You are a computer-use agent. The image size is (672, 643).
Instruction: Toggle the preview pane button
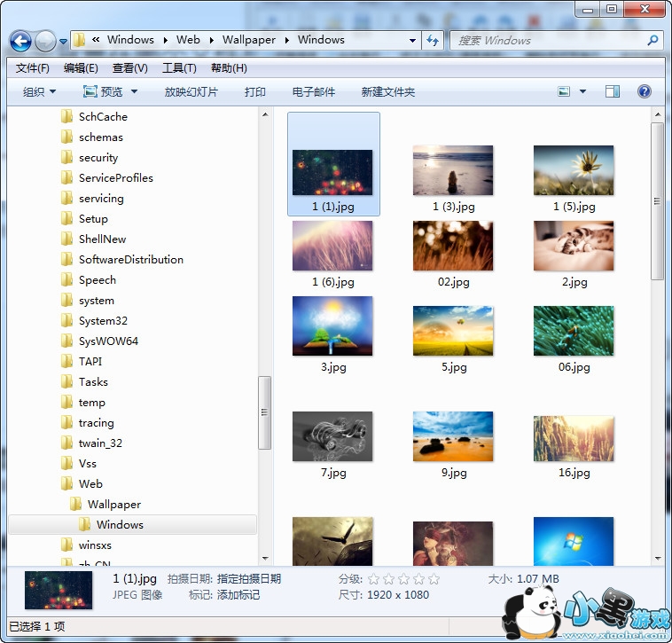click(612, 91)
